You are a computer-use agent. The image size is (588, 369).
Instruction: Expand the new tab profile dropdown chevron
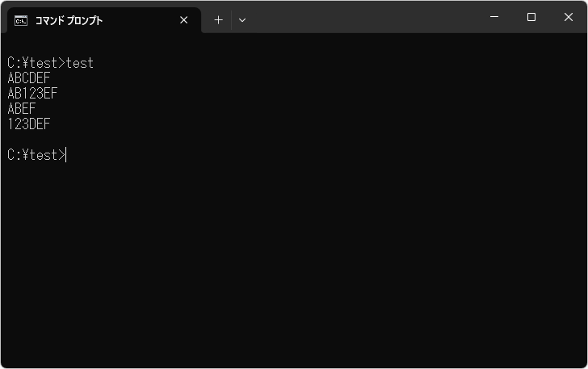(x=242, y=20)
